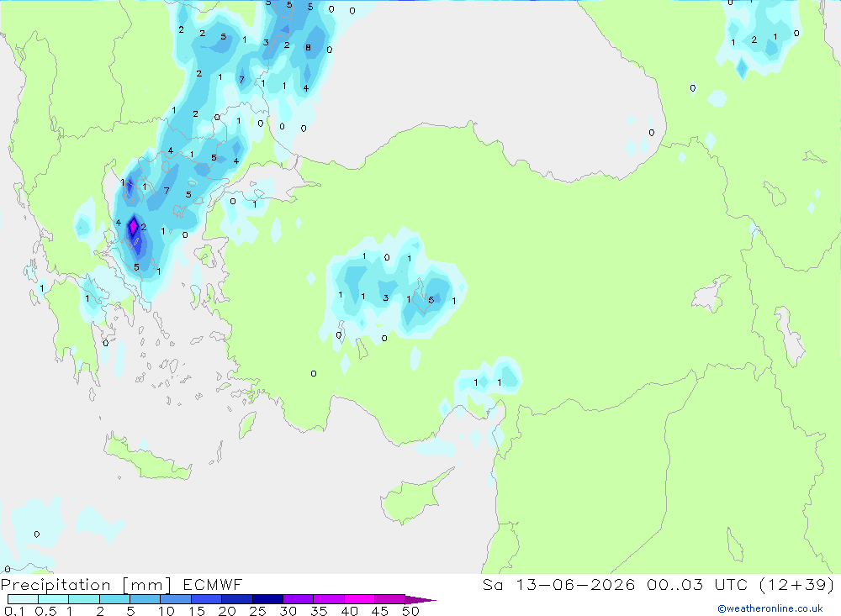
Task: Click the 1–2 mm legend color swatch
Action: point(84,599)
